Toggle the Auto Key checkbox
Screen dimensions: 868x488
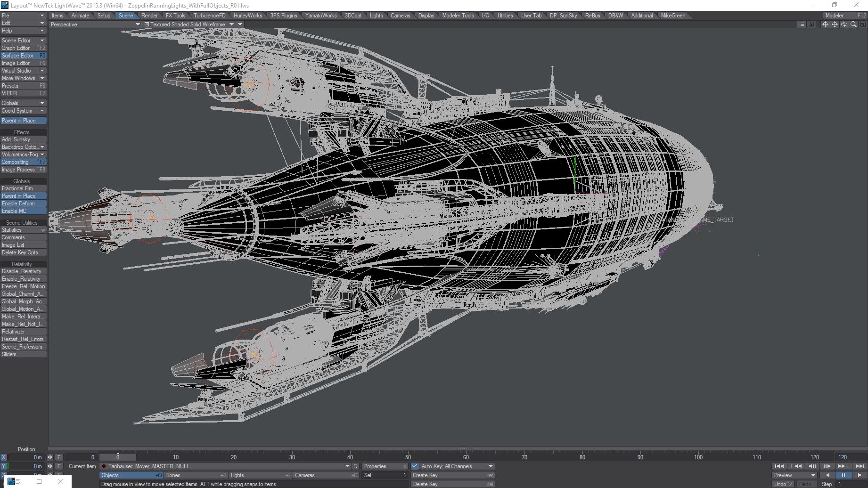click(415, 466)
